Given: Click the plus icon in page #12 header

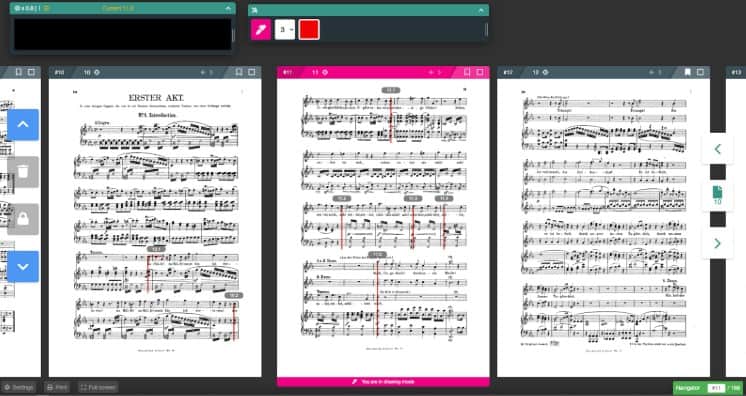Looking at the screenshot, I should point(651,72).
